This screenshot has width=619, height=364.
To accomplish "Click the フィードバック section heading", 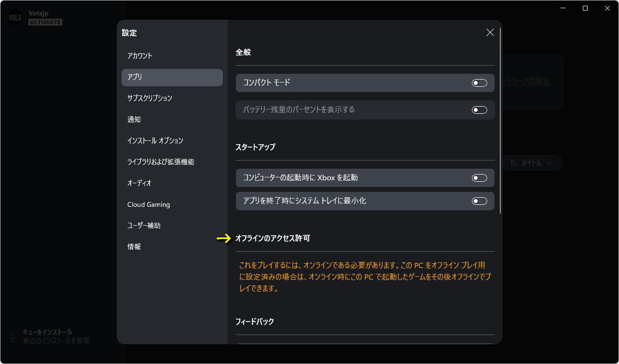I will coord(255,321).
